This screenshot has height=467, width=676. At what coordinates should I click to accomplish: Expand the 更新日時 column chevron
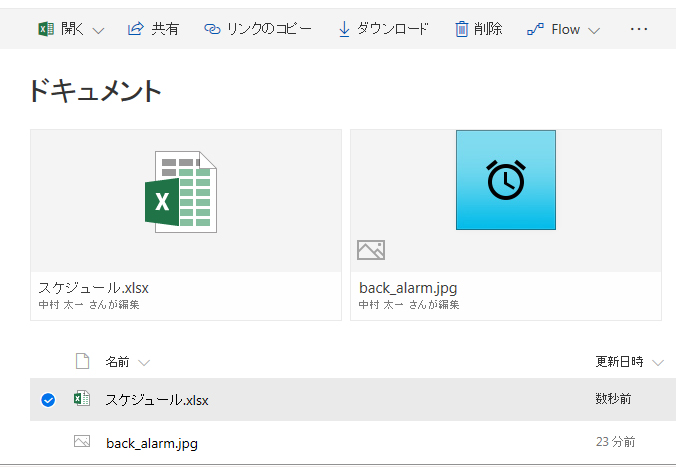pyautogui.click(x=658, y=363)
